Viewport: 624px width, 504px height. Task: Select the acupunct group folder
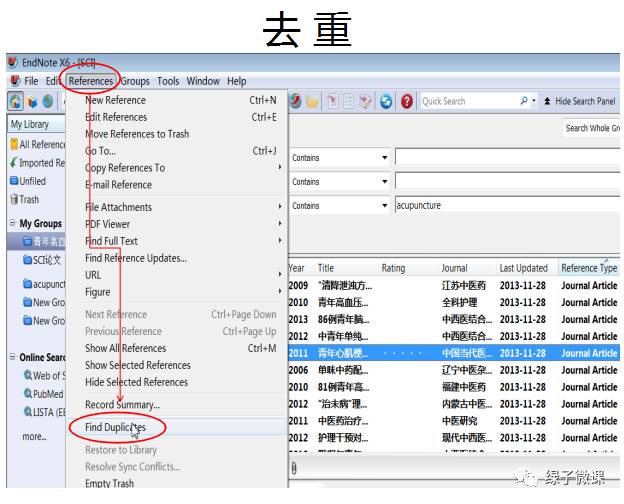(x=44, y=284)
